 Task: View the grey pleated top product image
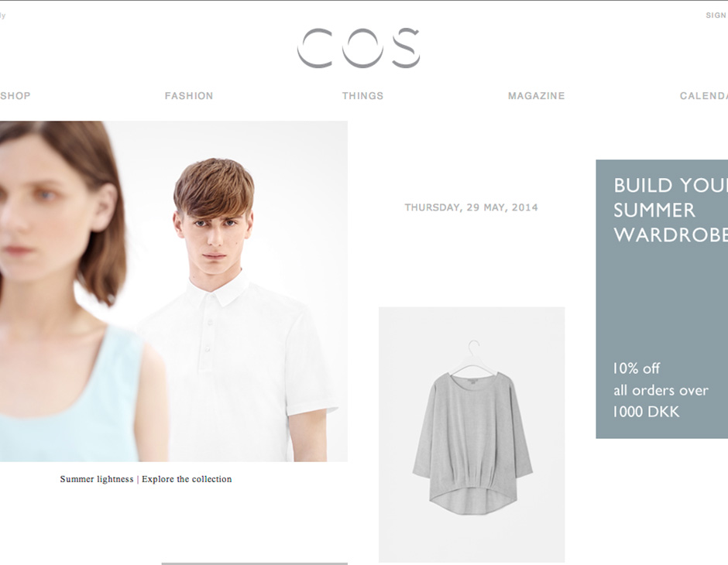(472, 435)
